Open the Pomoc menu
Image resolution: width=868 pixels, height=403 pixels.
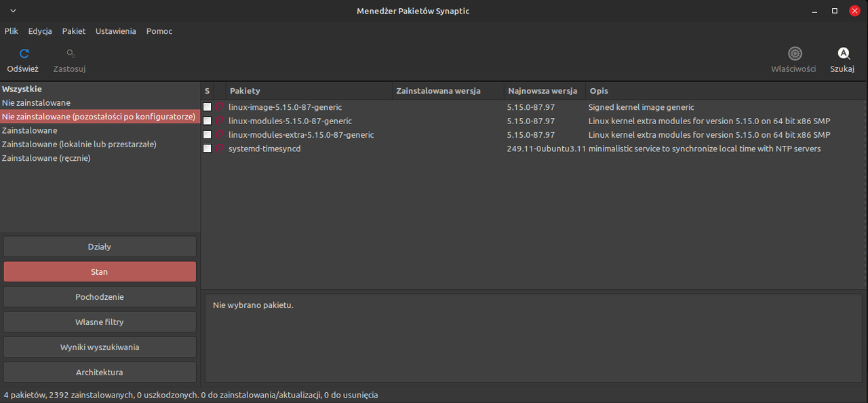(159, 31)
